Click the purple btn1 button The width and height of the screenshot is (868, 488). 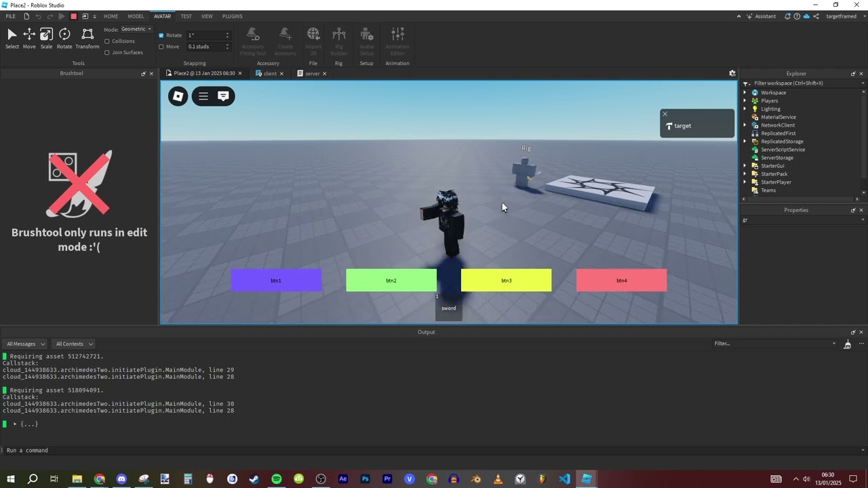pos(276,281)
